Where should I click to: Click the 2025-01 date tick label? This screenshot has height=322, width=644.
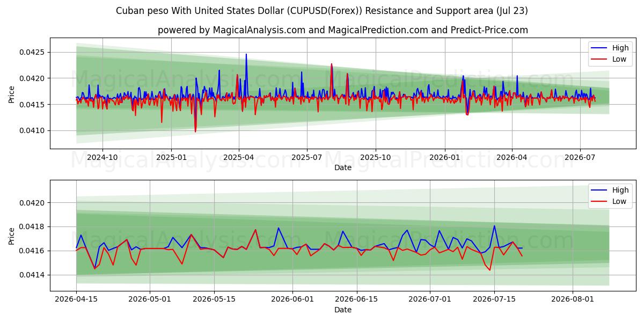coord(171,158)
